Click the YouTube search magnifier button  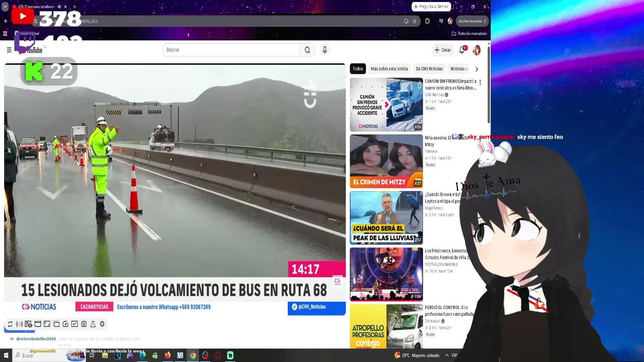pyautogui.click(x=307, y=50)
